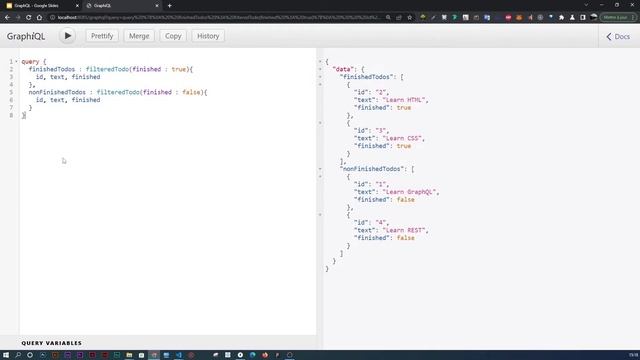Click "Learn CSS" in the results pane
The width and height of the screenshot is (640, 360).
click(402, 138)
